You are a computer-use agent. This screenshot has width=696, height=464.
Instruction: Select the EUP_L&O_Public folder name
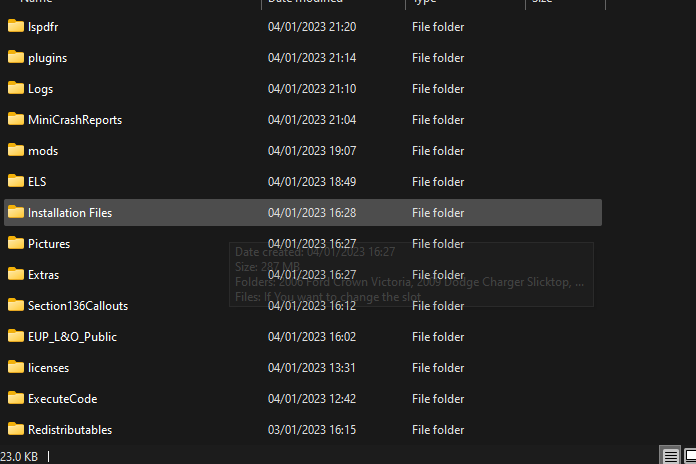[72, 337]
